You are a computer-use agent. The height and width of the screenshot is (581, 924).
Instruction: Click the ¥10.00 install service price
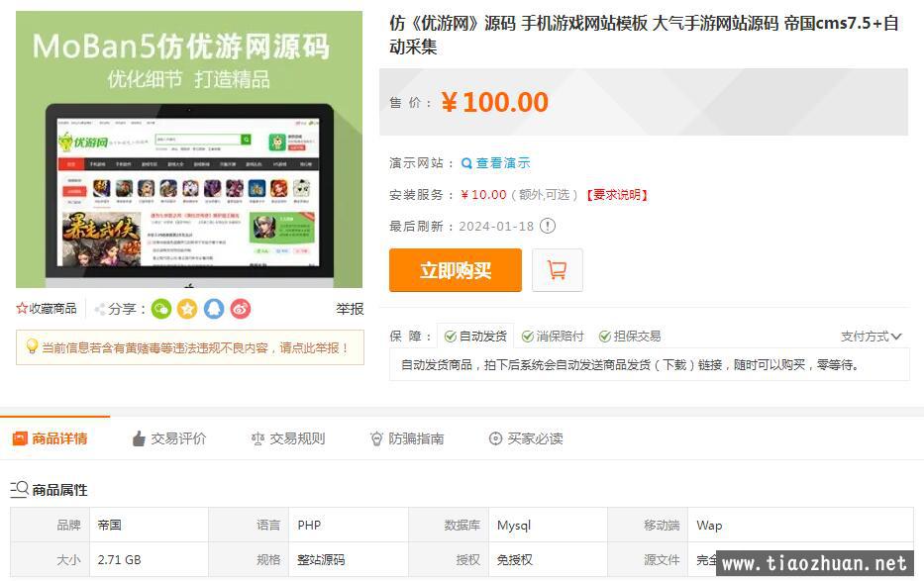pyautogui.click(x=484, y=195)
